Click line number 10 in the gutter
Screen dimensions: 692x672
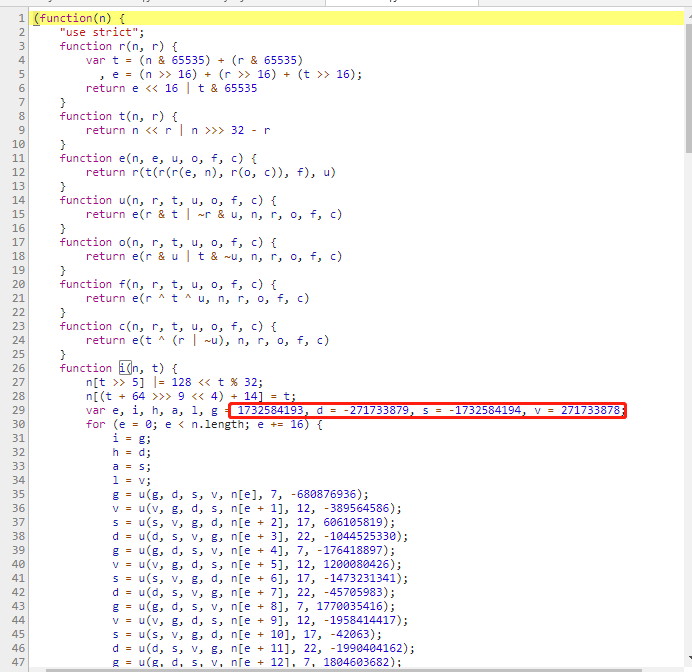19,144
